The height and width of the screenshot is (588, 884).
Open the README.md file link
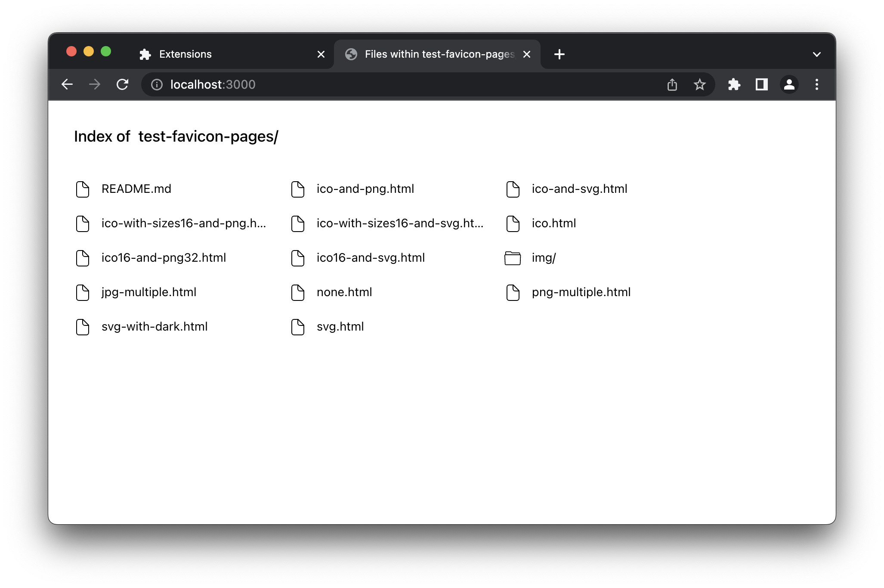[x=136, y=189]
